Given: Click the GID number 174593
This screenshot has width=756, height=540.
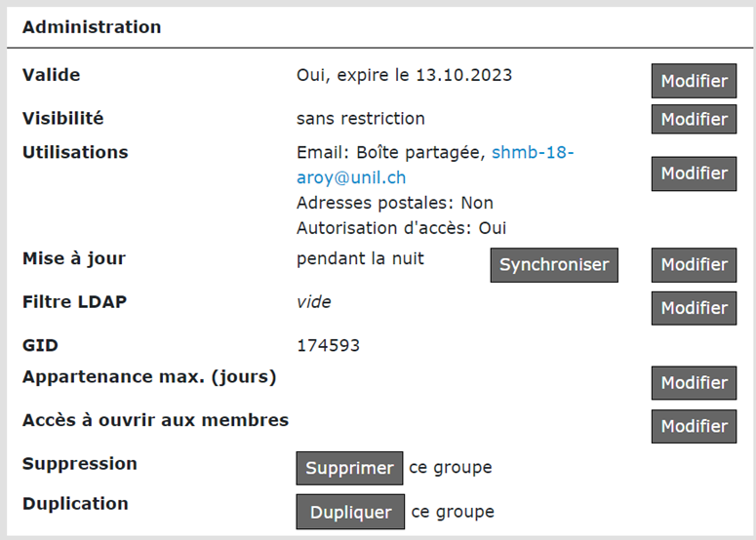Looking at the screenshot, I should point(328,346).
